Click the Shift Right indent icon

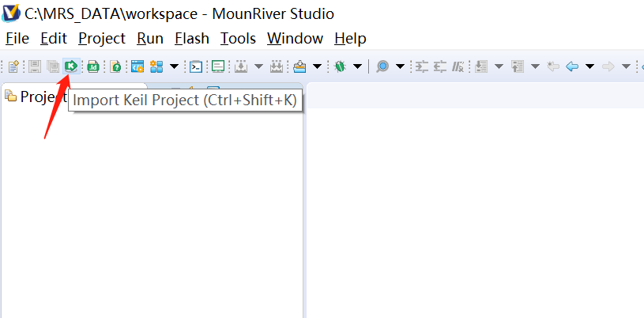(x=421, y=66)
